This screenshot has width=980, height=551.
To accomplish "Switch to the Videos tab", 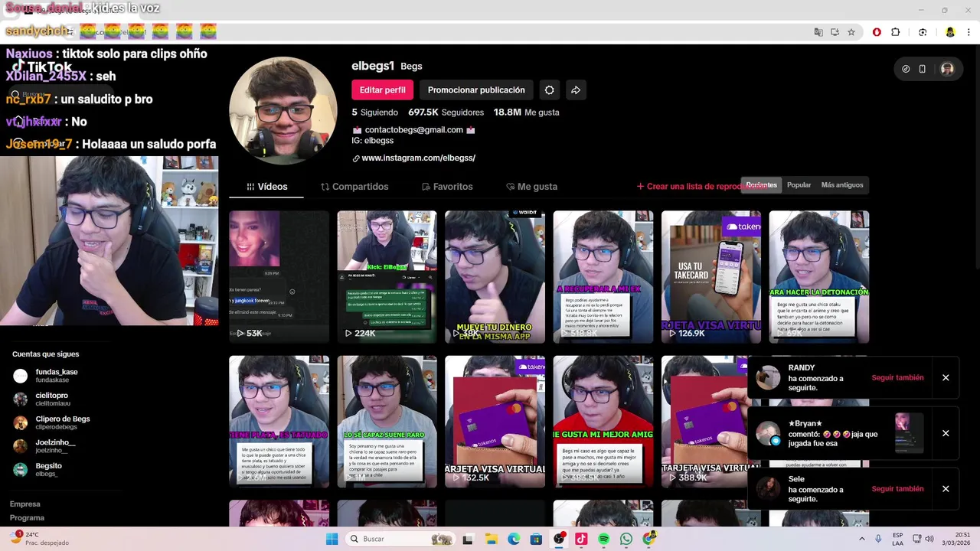I will pyautogui.click(x=267, y=187).
